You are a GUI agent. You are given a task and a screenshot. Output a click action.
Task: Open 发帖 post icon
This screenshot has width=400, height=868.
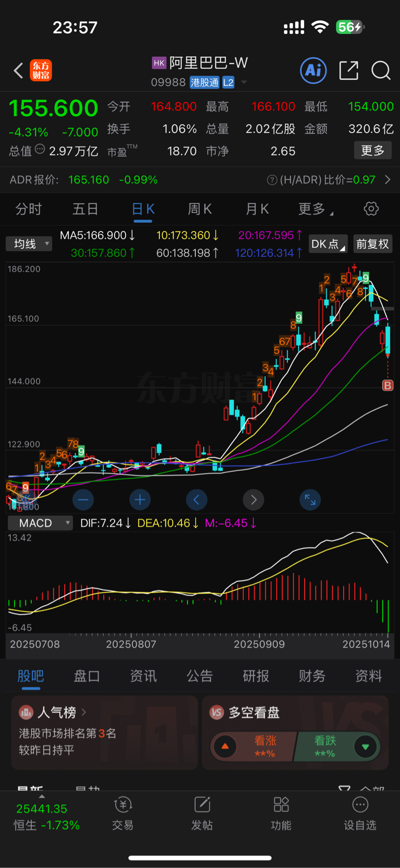point(202,805)
